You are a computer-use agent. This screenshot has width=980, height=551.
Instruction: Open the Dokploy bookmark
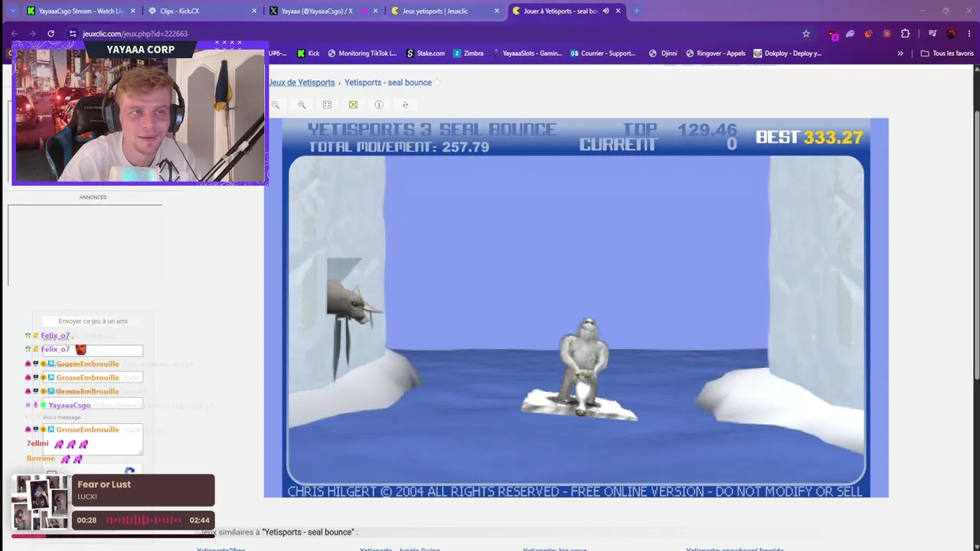[x=788, y=54]
